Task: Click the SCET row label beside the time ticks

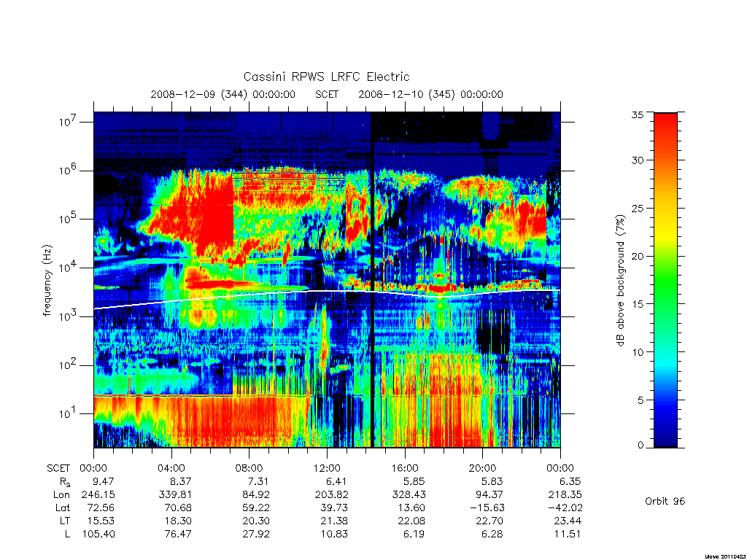Action: click(x=58, y=468)
